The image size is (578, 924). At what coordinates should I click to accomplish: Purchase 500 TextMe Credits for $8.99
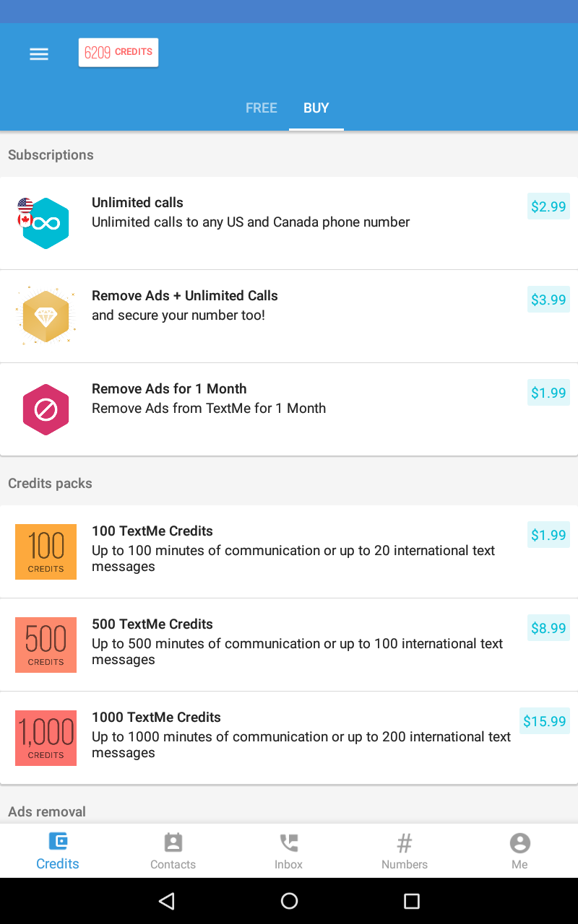[548, 628]
